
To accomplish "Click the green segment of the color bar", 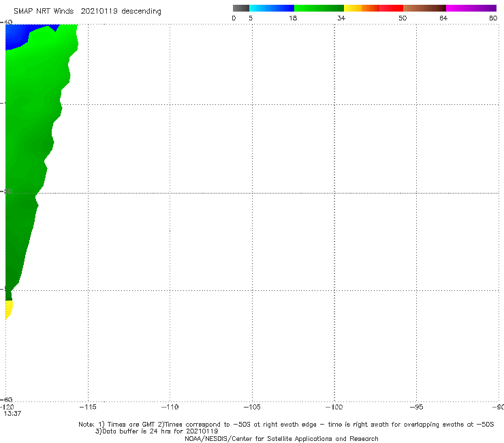I will click(x=319, y=8).
